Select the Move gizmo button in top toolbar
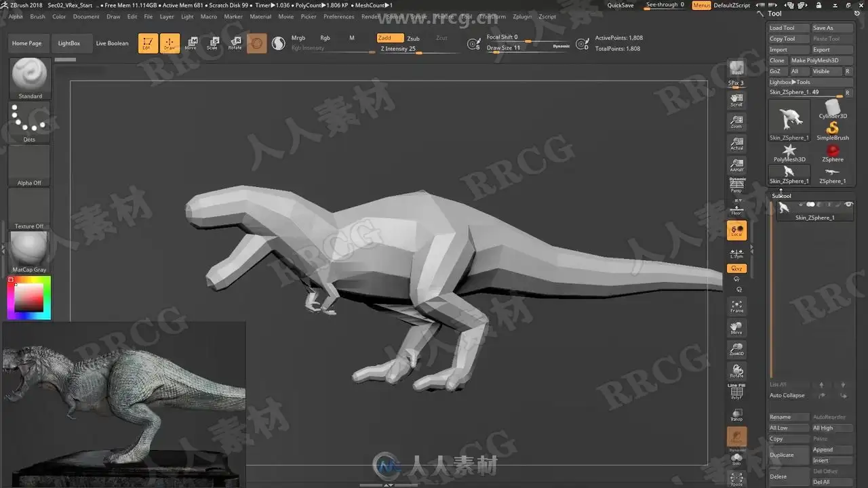The height and width of the screenshot is (488, 868). [191, 43]
